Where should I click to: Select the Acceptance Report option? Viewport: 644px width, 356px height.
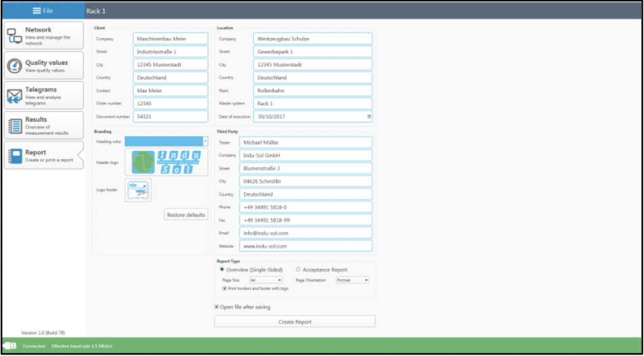click(298, 269)
